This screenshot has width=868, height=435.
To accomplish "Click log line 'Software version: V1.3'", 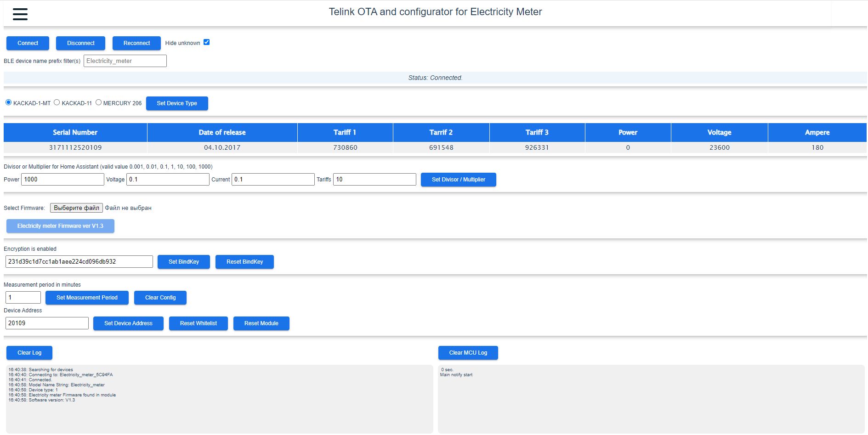I will tap(41, 400).
